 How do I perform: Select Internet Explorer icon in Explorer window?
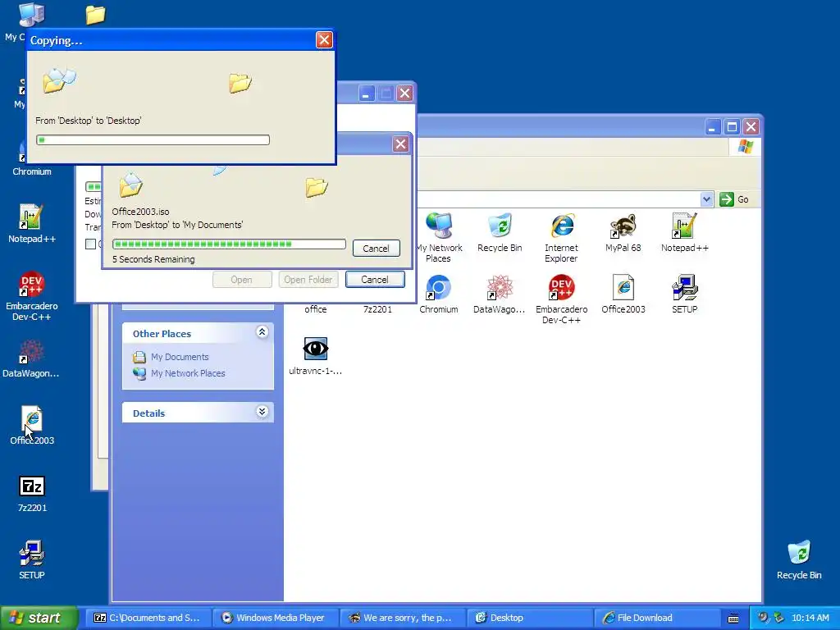click(x=561, y=237)
